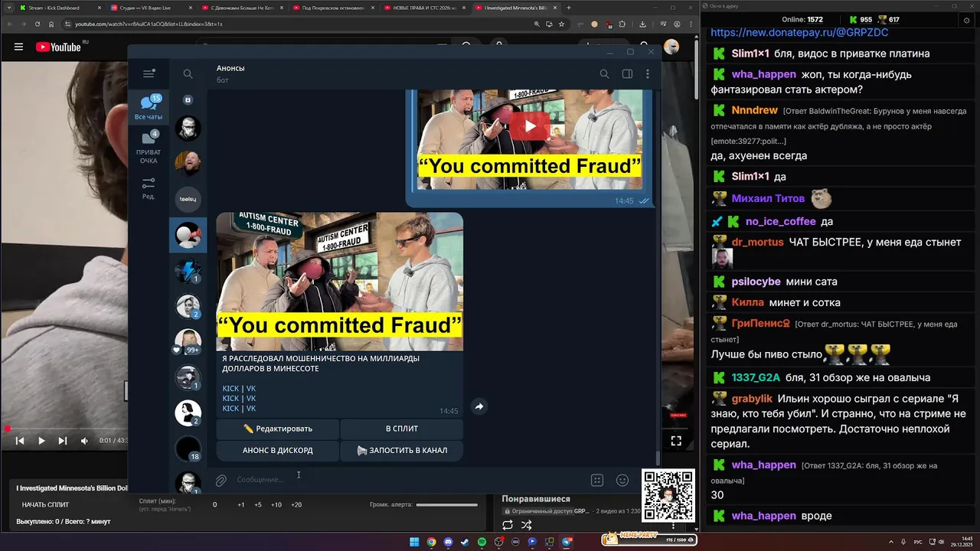The height and width of the screenshot is (551, 980).
Task: Click username 'no_ice_coffee' in stream chat
Action: coord(780,221)
